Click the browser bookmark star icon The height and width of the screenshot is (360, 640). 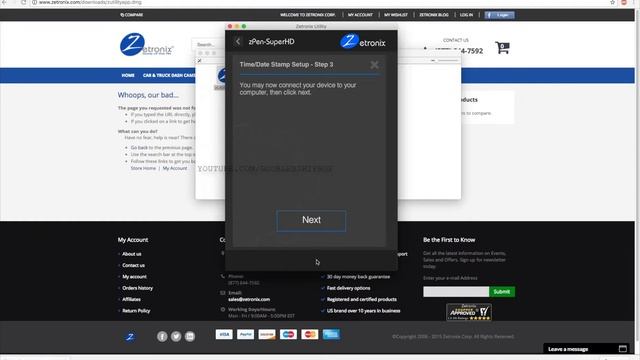[612, 2]
